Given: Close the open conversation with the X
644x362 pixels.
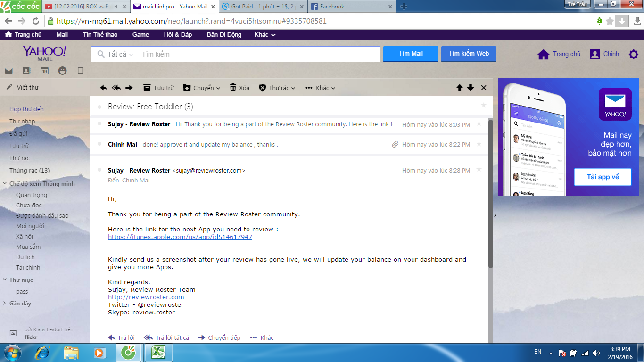Looking at the screenshot, I should tap(484, 88).
